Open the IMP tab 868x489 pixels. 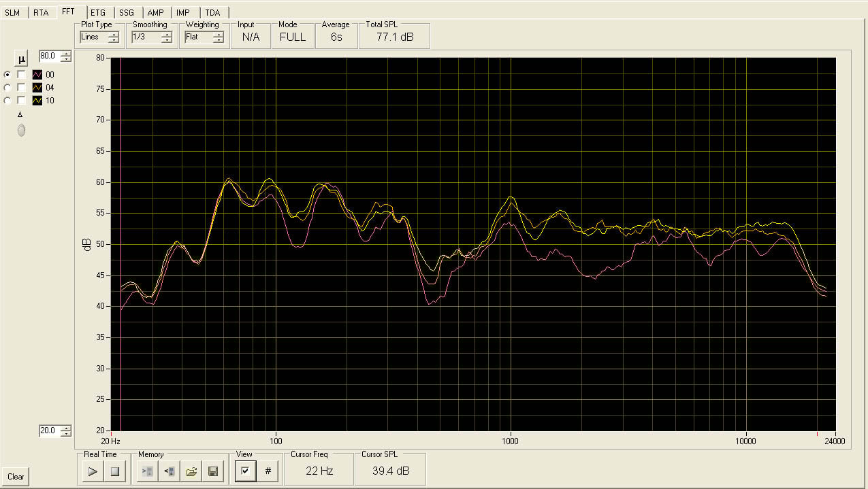183,13
